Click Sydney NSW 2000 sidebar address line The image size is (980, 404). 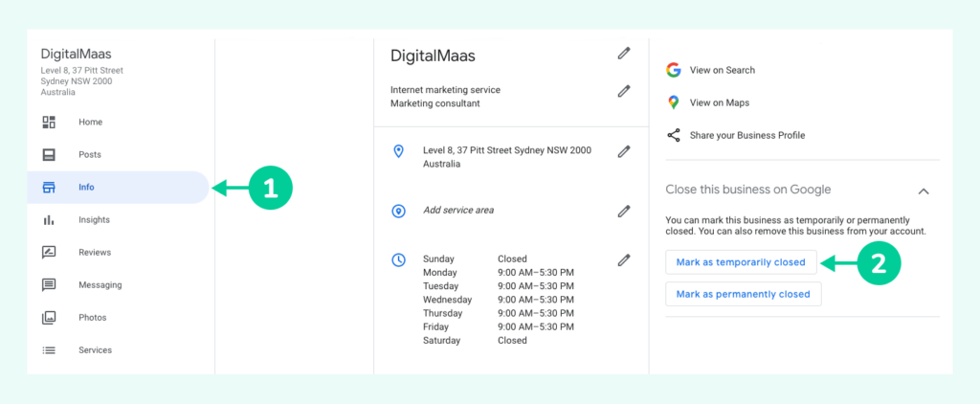pyautogui.click(x=77, y=80)
